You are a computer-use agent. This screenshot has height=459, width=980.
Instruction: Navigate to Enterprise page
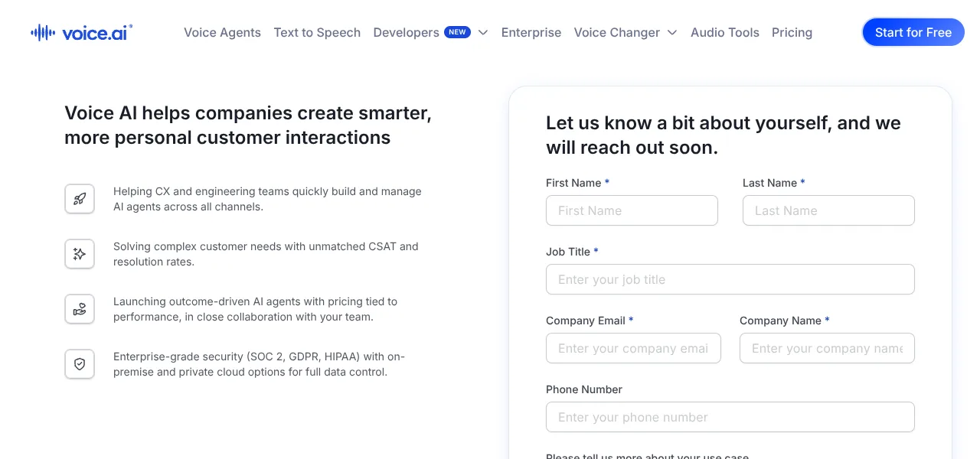click(x=531, y=32)
